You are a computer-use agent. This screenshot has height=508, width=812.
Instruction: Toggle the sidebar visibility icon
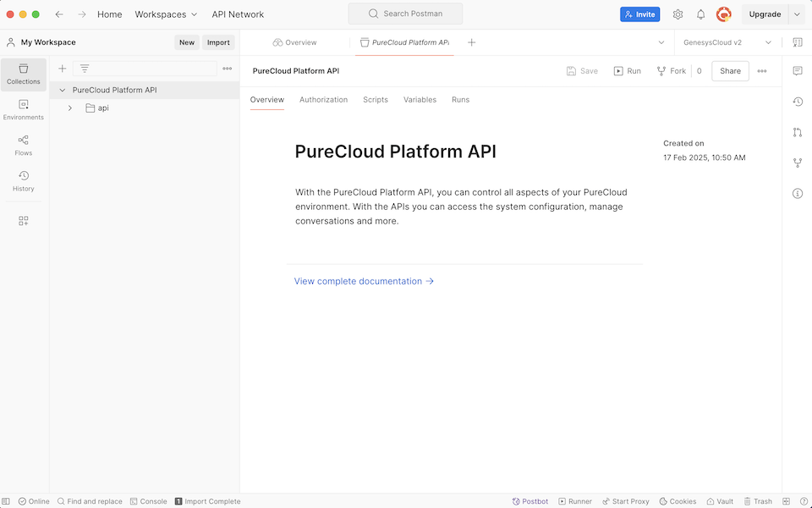[x=7, y=500]
